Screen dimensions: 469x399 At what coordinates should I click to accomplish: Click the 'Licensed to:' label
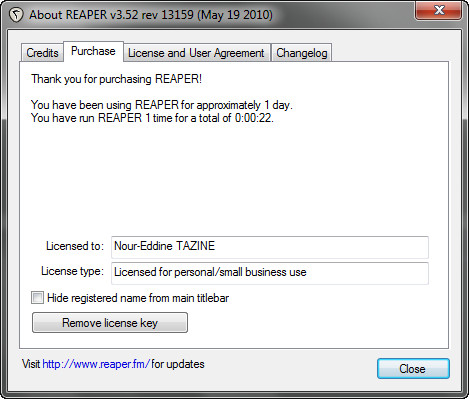click(75, 246)
